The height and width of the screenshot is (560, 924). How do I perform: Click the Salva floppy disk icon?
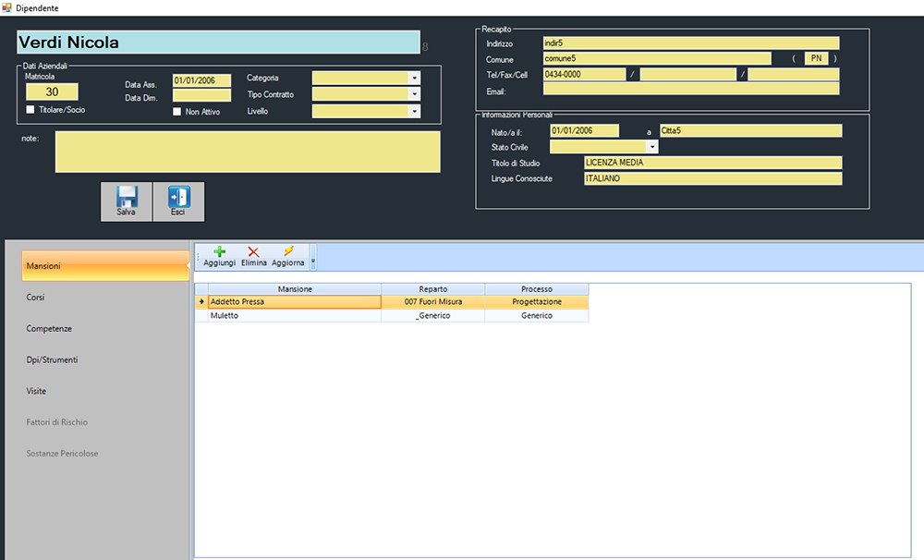click(x=127, y=196)
